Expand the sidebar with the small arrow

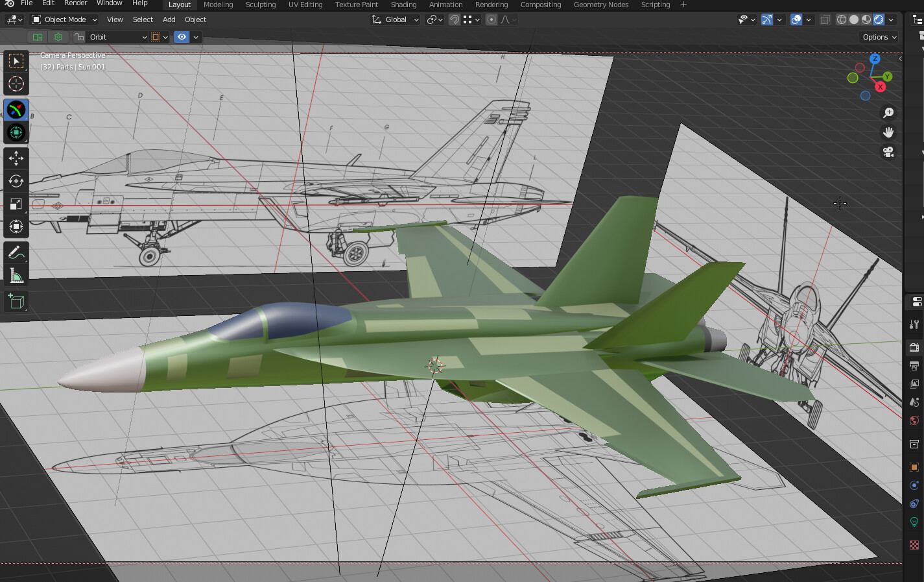(x=900, y=59)
